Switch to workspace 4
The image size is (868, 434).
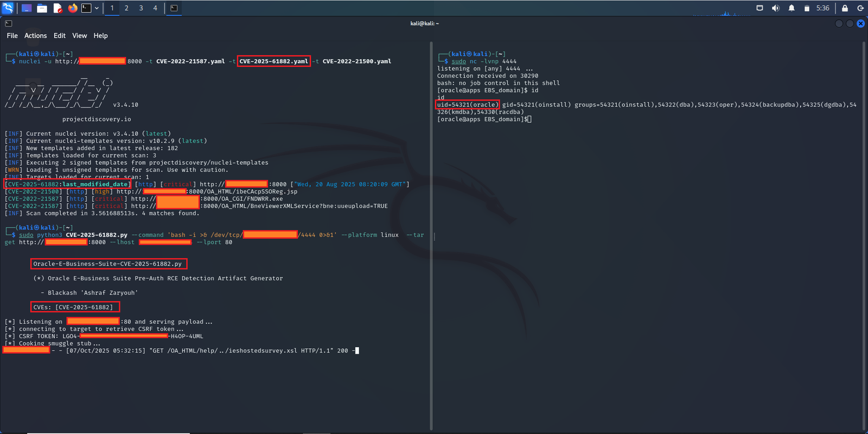(155, 8)
